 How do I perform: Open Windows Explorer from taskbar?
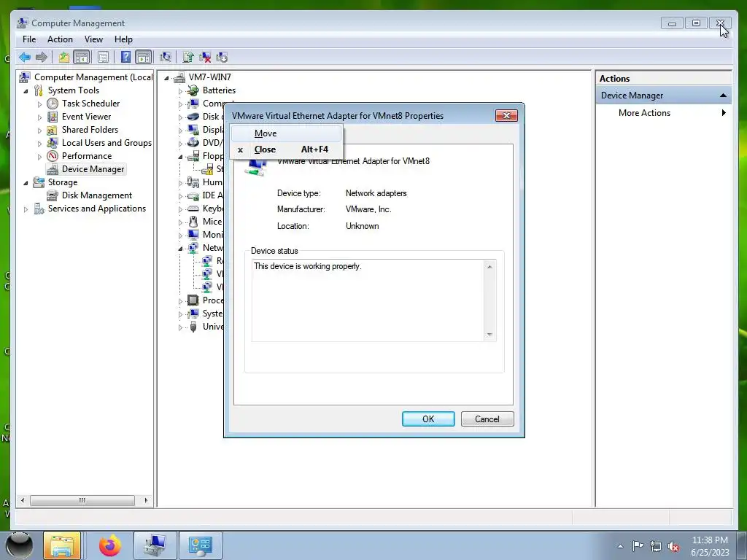coord(63,545)
